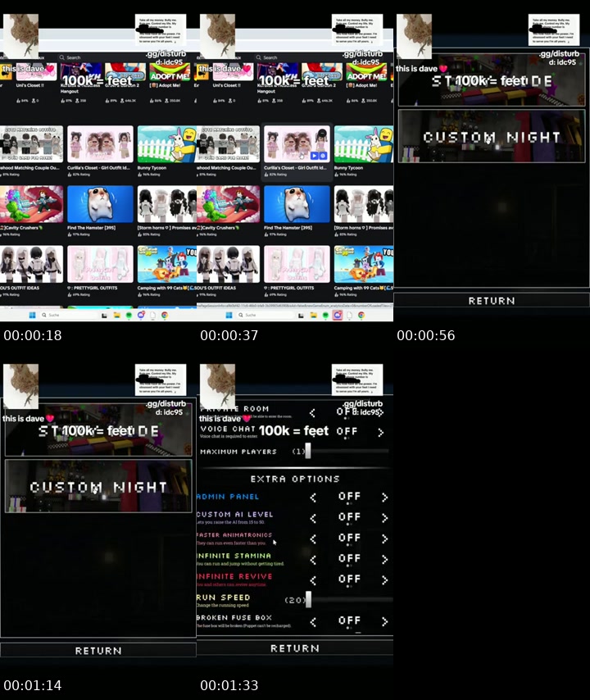Click RETURN button in the 00:01:33 frame

(295, 648)
